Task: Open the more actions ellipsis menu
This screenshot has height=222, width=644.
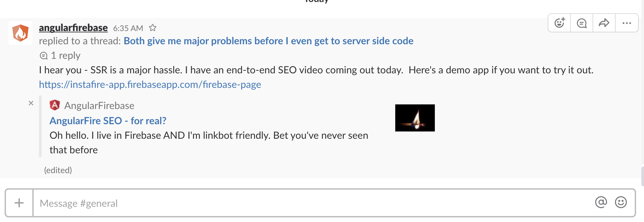Action: pos(627,23)
